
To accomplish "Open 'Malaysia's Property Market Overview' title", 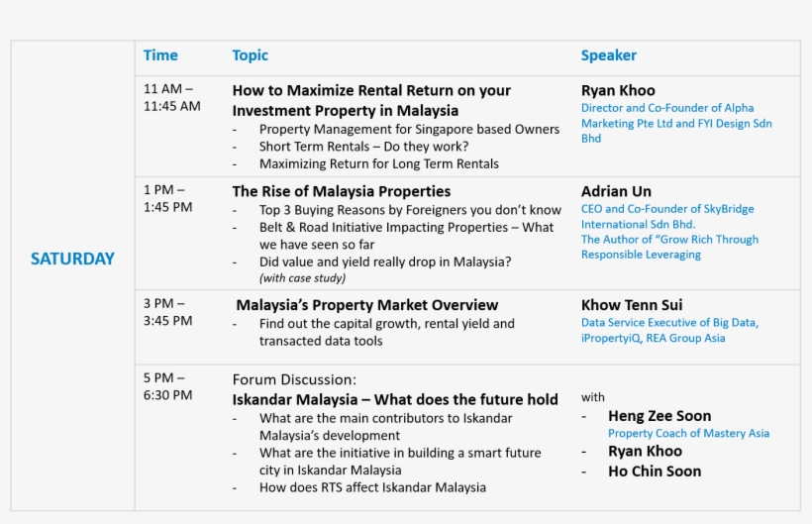I will pyautogui.click(x=366, y=305).
